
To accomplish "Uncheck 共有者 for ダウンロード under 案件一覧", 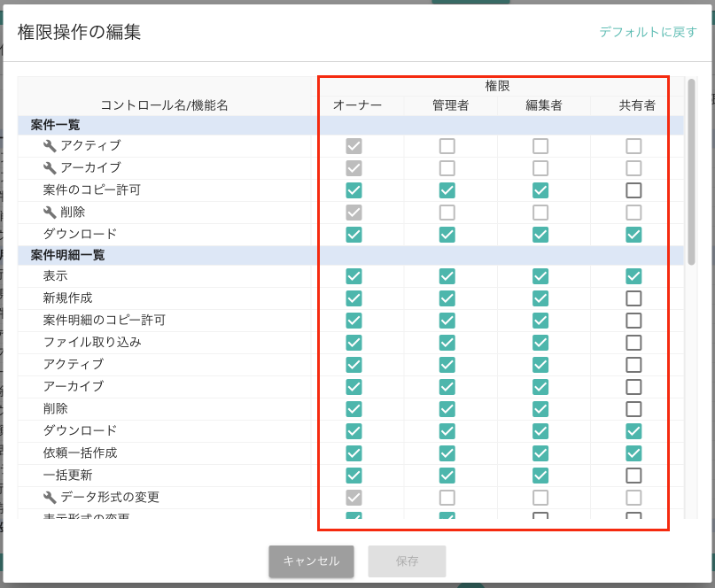I will click(633, 235).
